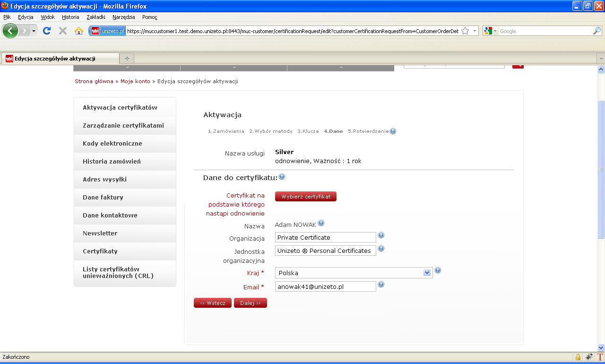Click help icon beside Organizacja field

381,235
